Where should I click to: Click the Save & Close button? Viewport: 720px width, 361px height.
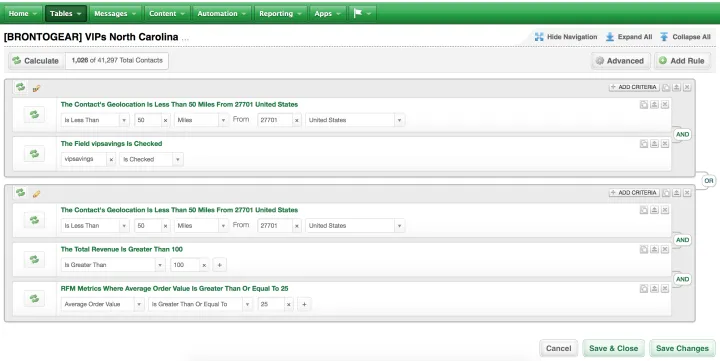[x=613, y=348]
